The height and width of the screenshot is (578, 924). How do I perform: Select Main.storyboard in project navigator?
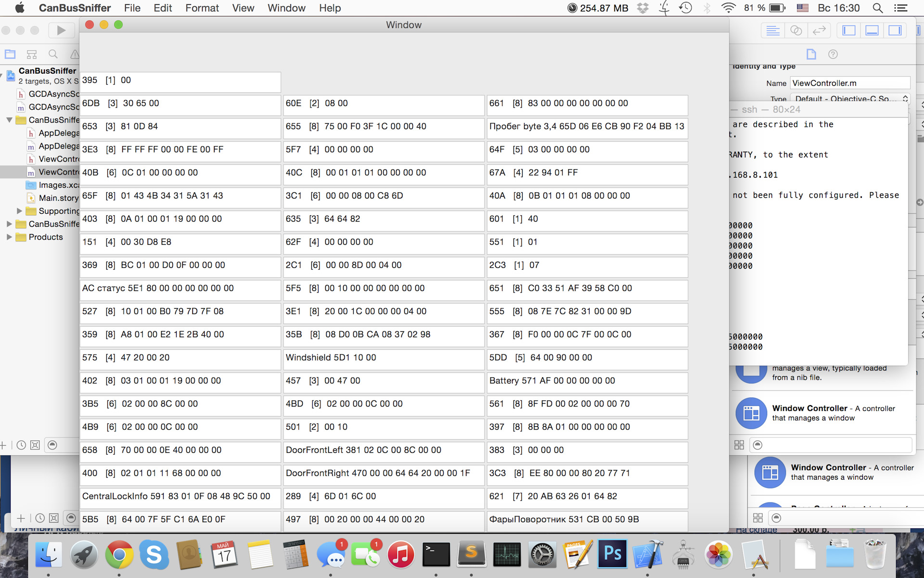pyautogui.click(x=58, y=198)
